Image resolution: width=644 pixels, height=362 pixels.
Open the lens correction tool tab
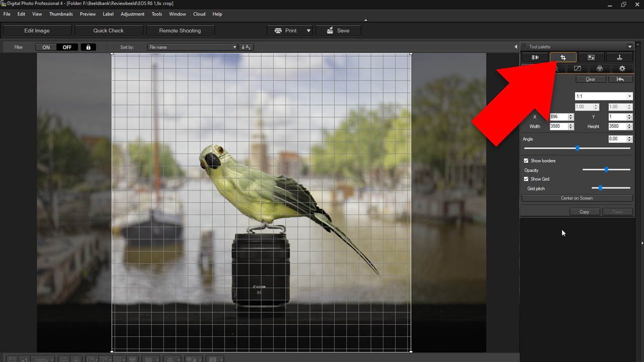pyautogui.click(x=535, y=57)
